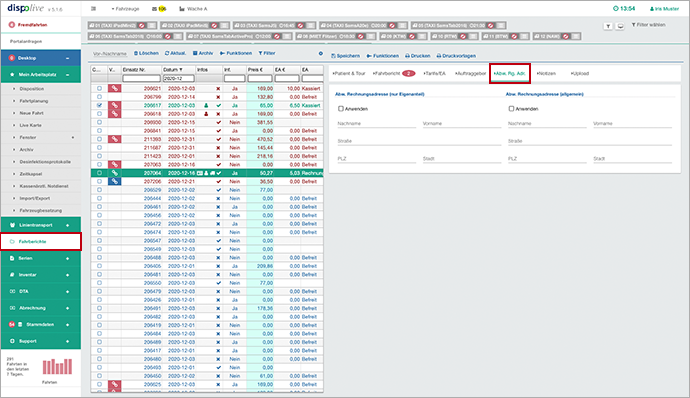Image resolution: width=690 pixels, height=398 pixels.
Task: Expand the Abrechnung section
Action: (x=67, y=308)
